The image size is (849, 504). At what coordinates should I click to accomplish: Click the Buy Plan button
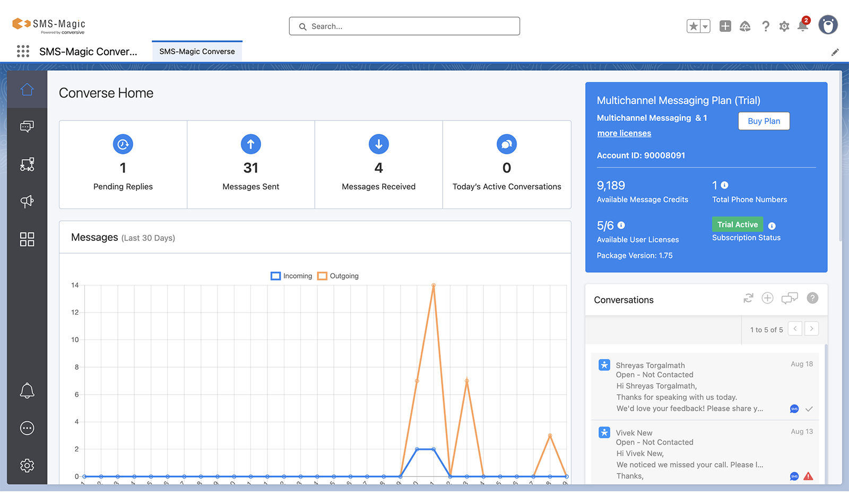[764, 121]
